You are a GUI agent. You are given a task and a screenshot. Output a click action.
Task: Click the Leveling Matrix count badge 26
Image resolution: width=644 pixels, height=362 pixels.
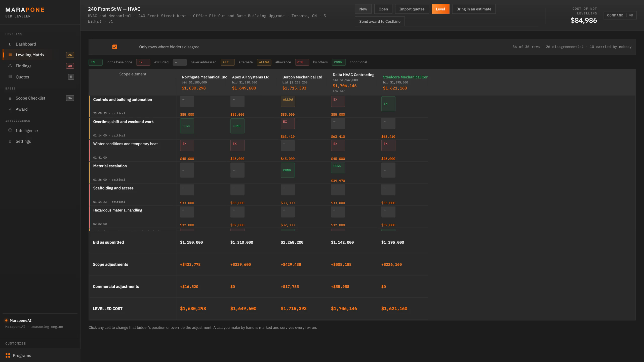pyautogui.click(x=70, y=55)
